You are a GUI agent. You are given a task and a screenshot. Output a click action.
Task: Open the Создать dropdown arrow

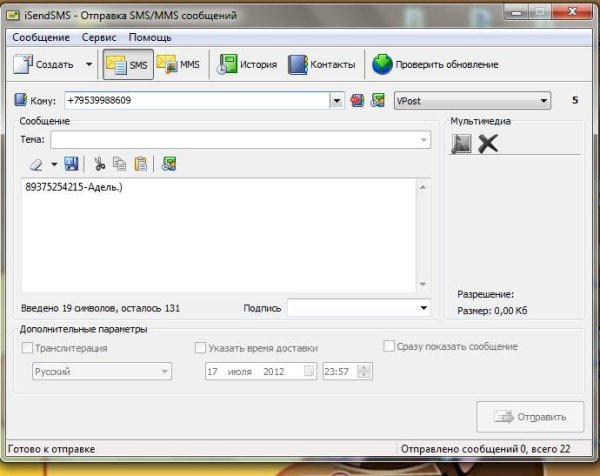tap(89, 64)
